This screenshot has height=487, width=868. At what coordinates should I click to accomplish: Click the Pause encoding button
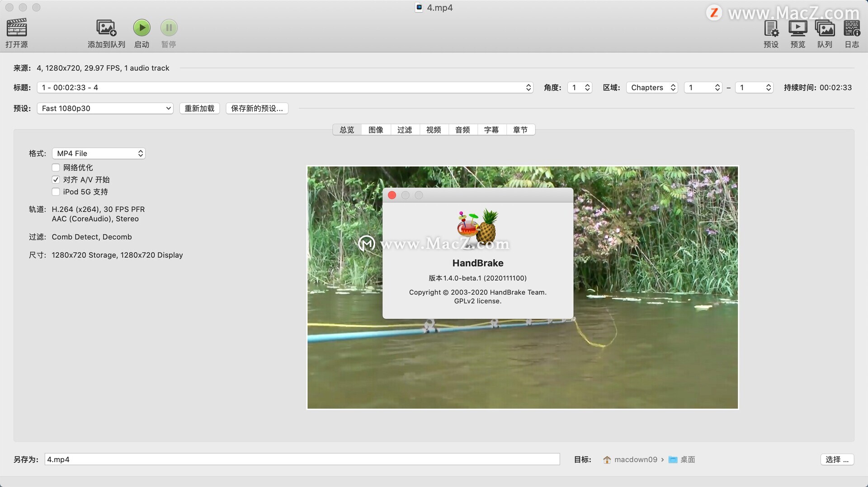[x=169, y=28]
